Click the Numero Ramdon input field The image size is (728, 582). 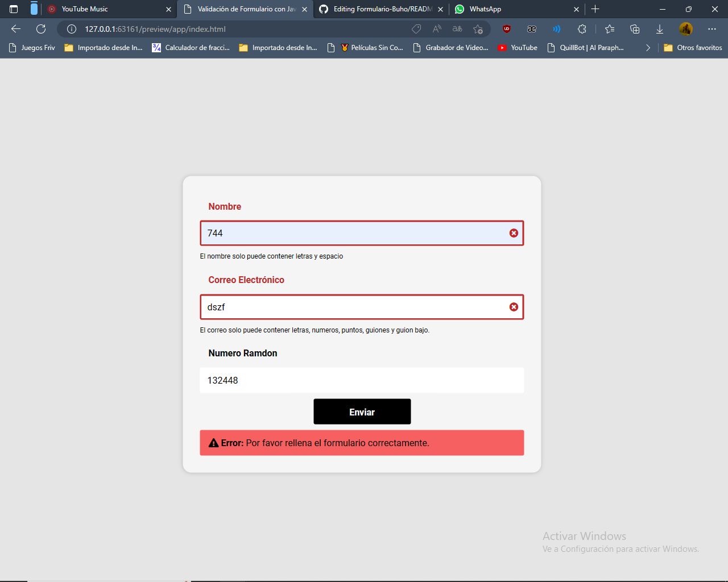362,380
